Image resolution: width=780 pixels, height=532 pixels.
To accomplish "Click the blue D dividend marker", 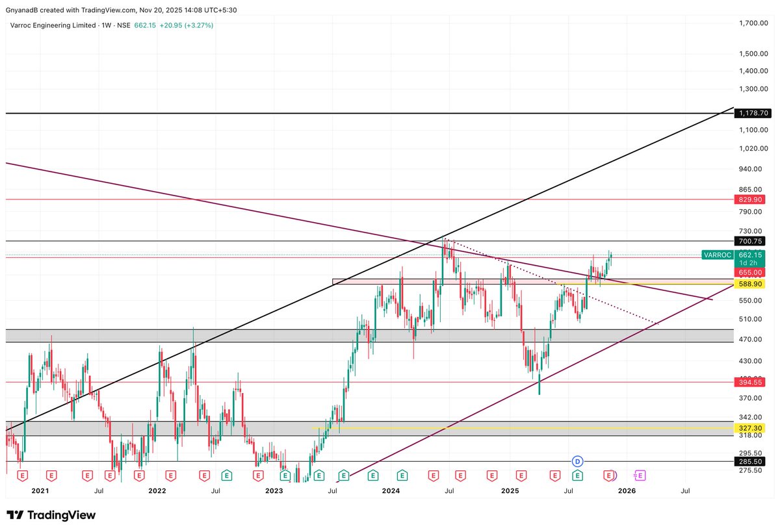I will click(x=578, y=462).
